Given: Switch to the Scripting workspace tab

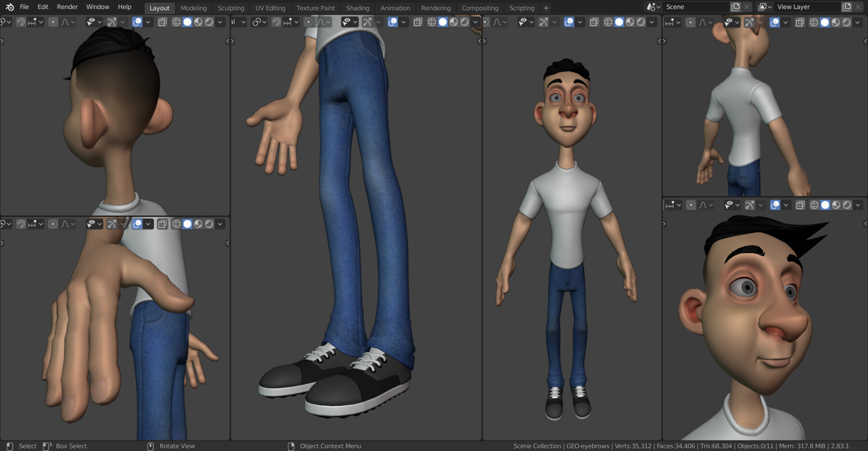Looking at the screenshot, I should point(522,8).
